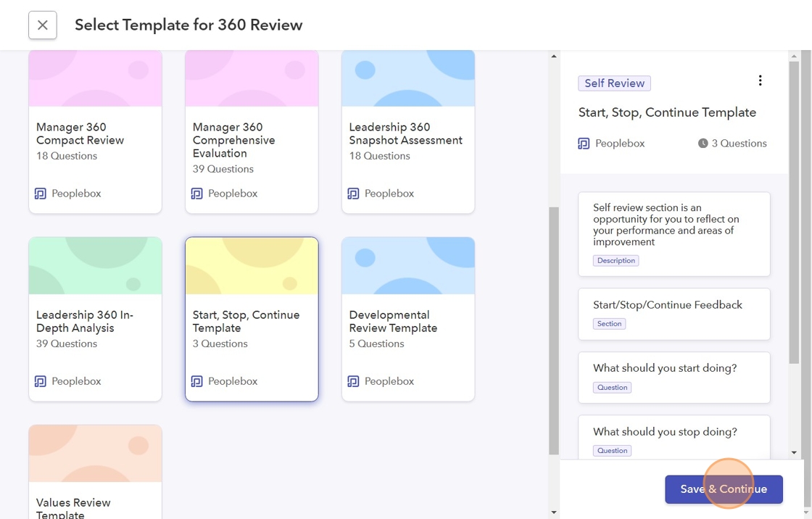This screenshot has height=519, width=812.
Task: Click the '18 Questions' text under Compact Review
Action: click(66, 156)
